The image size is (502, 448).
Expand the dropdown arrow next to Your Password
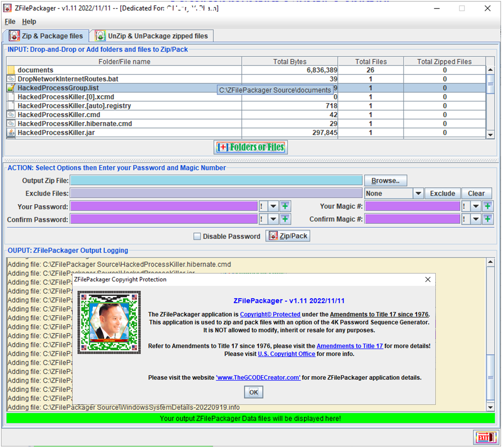pyautogui.click(x=274, y=206)
